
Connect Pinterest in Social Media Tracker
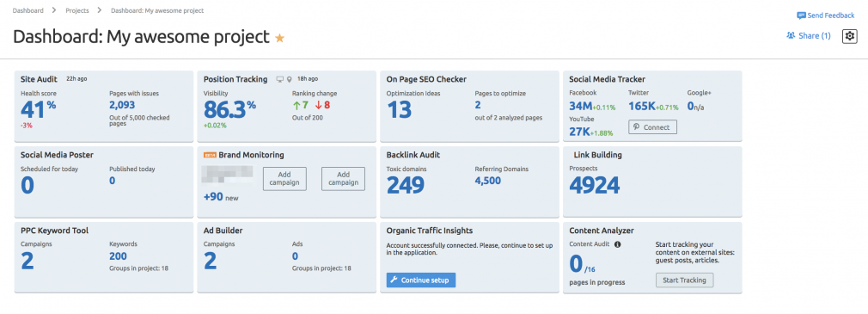(652, 127)
